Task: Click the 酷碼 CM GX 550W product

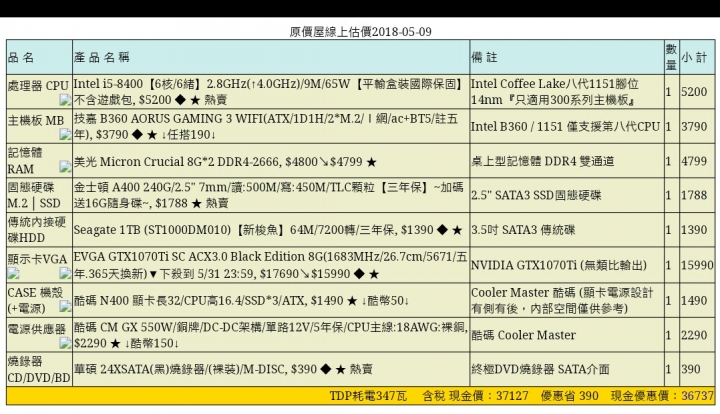Action: tap(271, 335)
